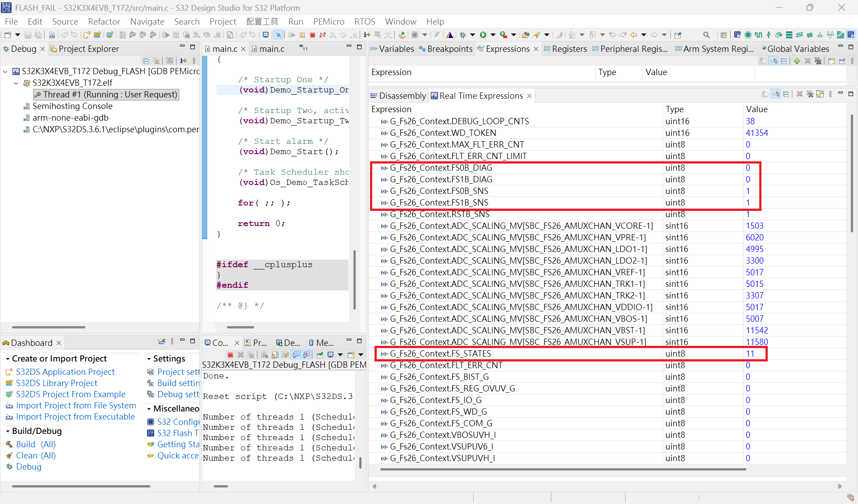This screenshot has width=858, height=504.
Task: Switch to the Registers tab
Action: (565, 49)
